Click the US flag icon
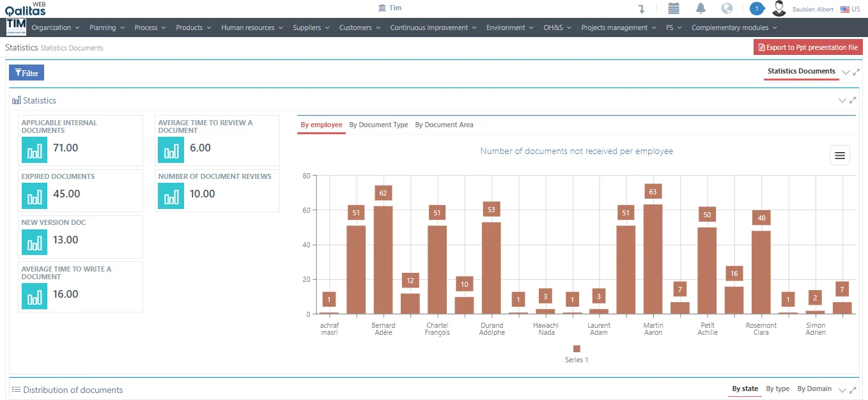Image resolution: width=868 pixels, height=400 pixels. tap(844, 9)
